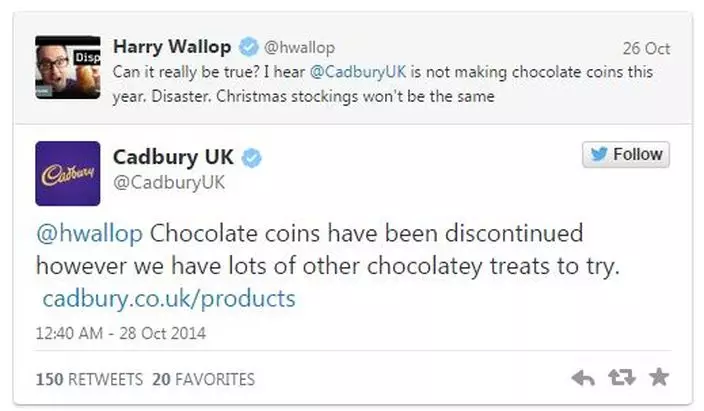
Task: Open Harry Wallop display name
Action: click(172, 47)
